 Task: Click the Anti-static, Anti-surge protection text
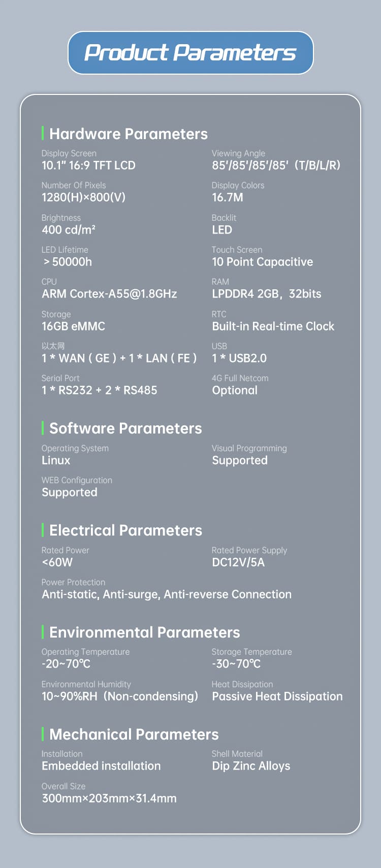pyautogui.click(x=167, y=594)
